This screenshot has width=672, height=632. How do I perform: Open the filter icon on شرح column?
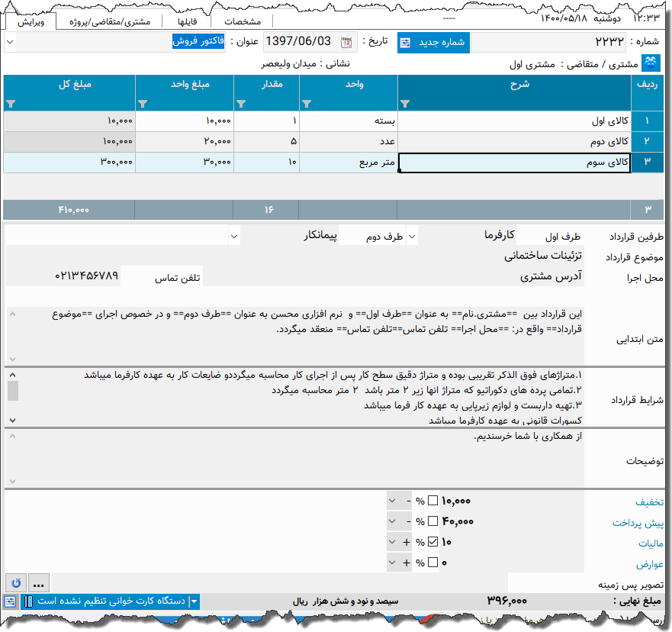tap(404, 102)
